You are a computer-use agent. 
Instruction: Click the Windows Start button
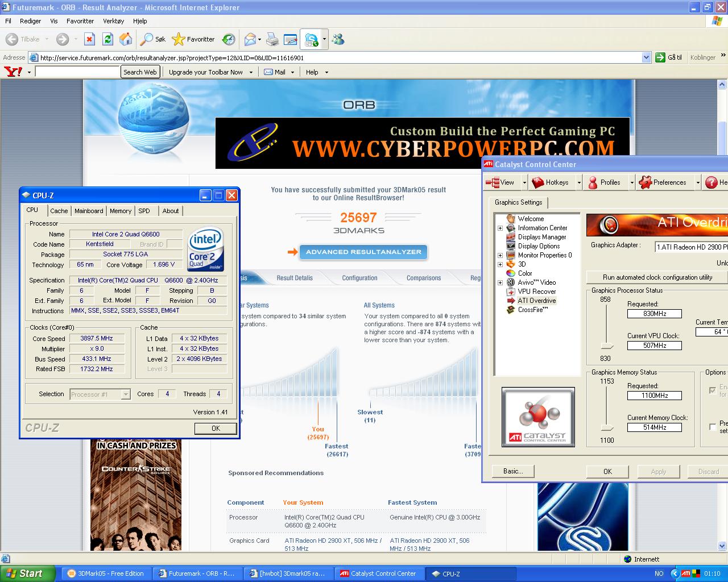pos(28,573)
